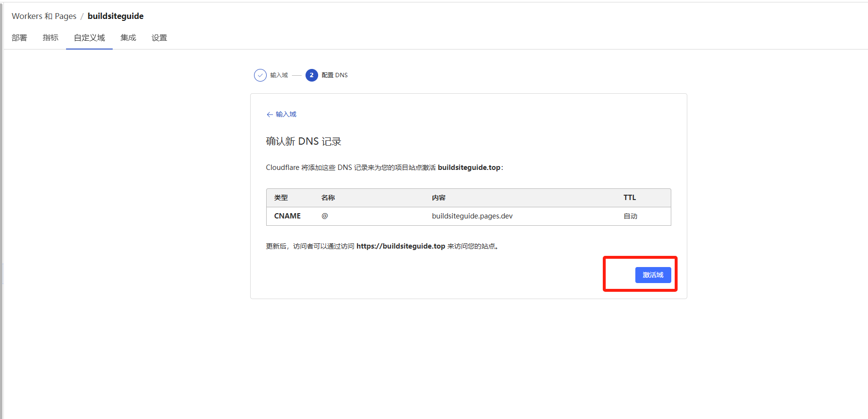Click the 确认新 DNS 记录 heading
868x419 pixels.
tap(304, 141)
